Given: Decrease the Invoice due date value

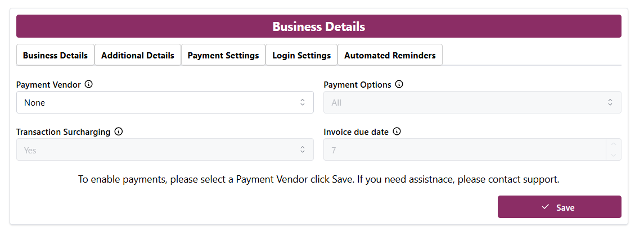Looking at the screenshot, I should click(613, 155).
